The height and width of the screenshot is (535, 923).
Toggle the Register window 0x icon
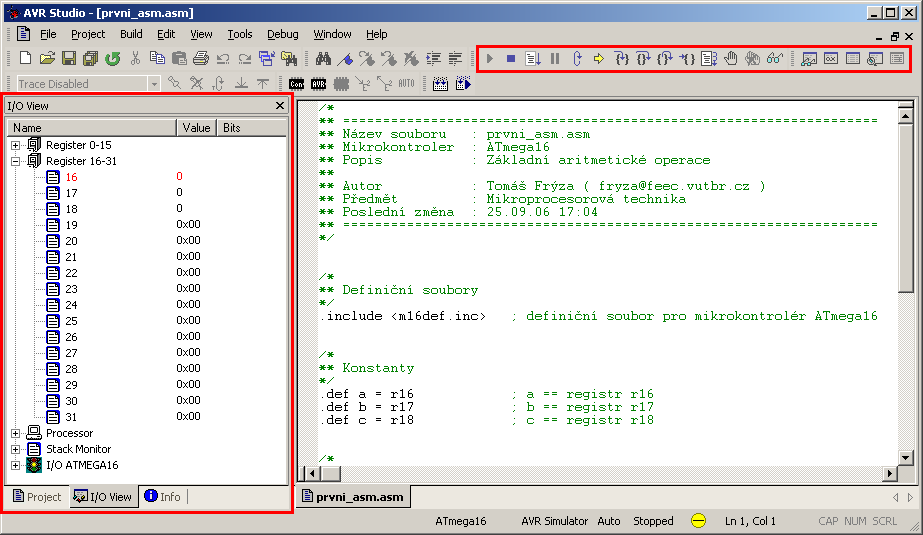point(831,58)
